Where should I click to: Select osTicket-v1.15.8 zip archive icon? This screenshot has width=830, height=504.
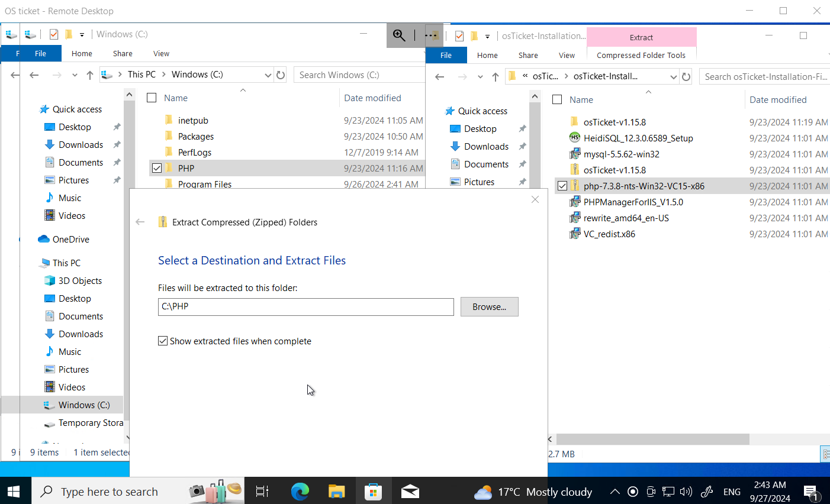tap(574, 170)
